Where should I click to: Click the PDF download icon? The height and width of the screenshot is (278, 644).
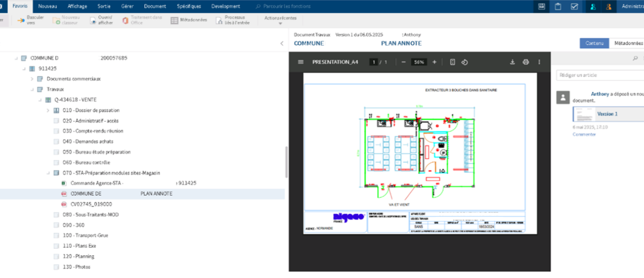click(512, 62)
